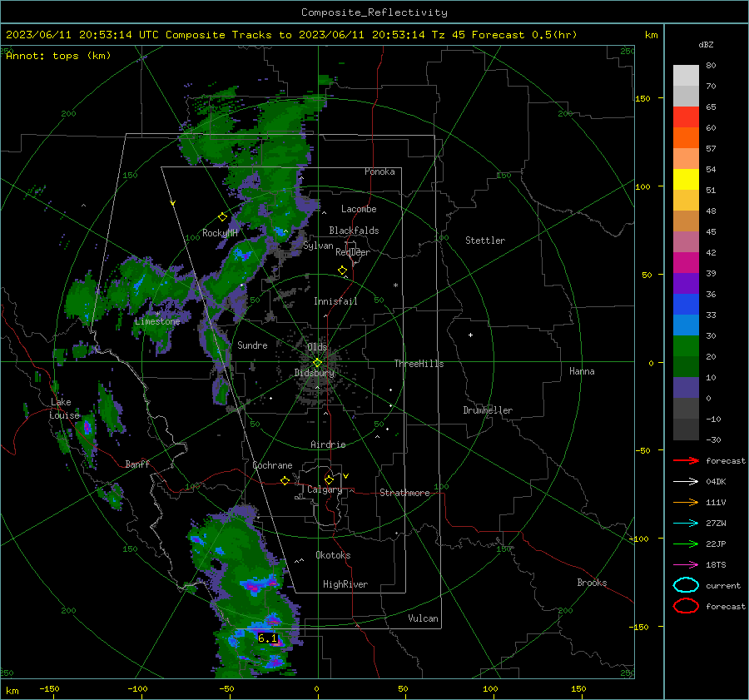
Task: Click the Limestone label on map
Action: [x=157, y=321]
